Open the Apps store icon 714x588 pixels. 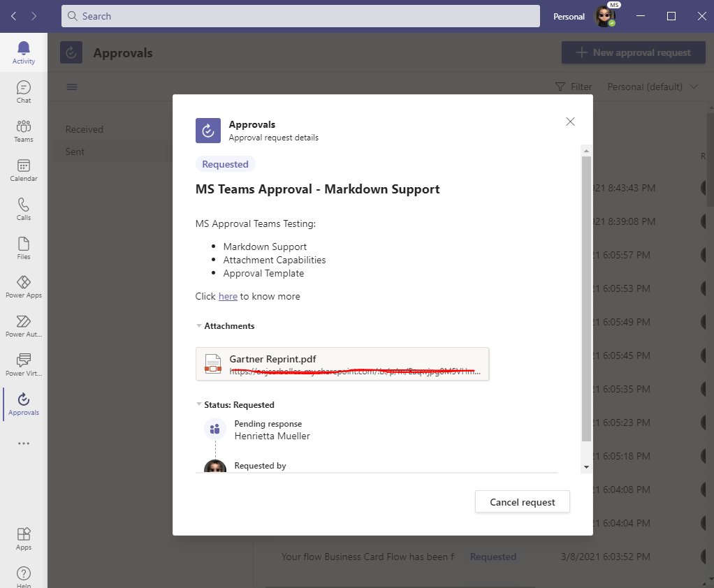(x=24, y=538)
